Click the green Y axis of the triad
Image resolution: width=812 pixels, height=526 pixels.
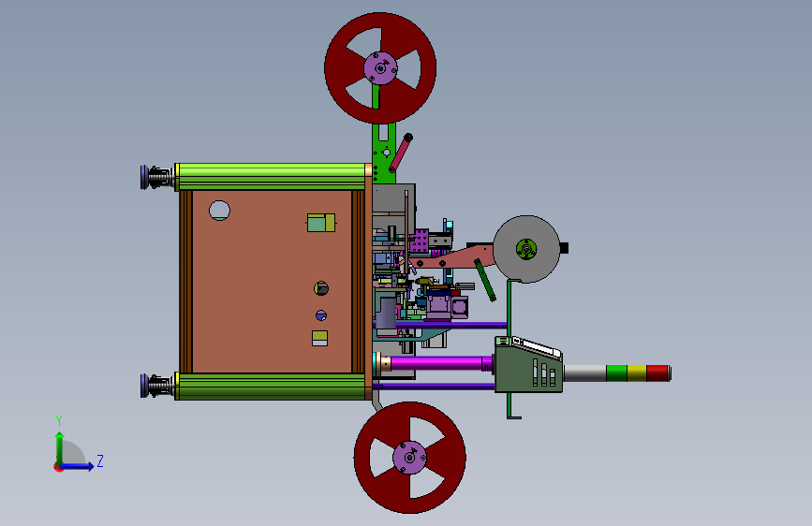[x=60, y=447]
